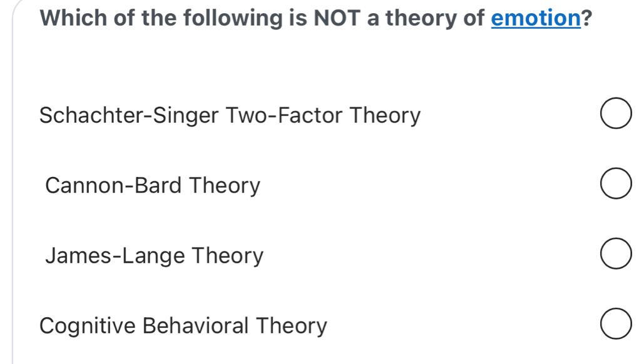The height and width of the screenshot is (364, 639).
Task: Click the question mark after emotion
Action: [x=587, y=18]
